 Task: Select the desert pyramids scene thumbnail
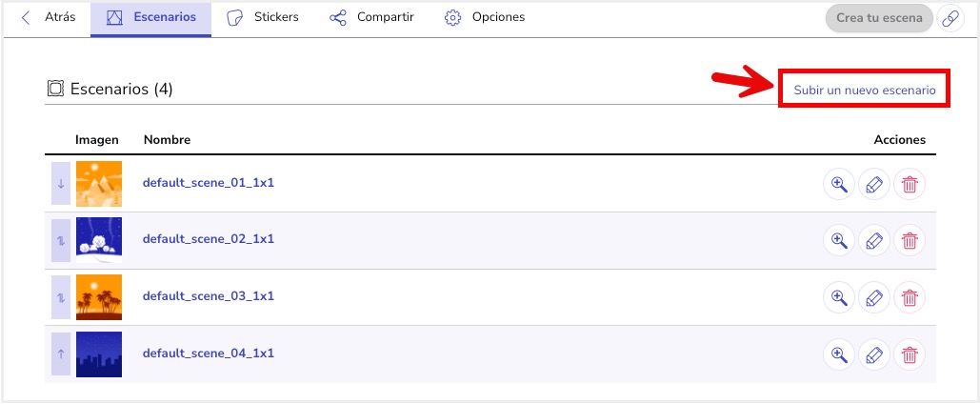pos(99,184)
